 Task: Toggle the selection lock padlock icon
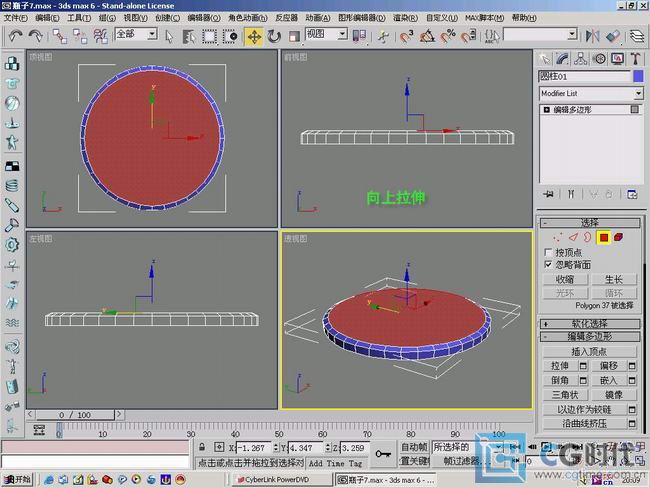tap(202, 447)
